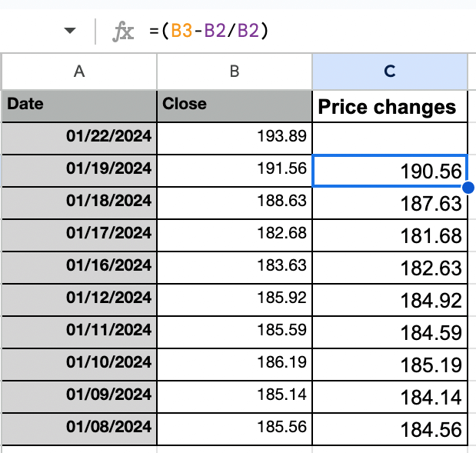
Task: Select column A header
Action: click(x=79, y=72)
